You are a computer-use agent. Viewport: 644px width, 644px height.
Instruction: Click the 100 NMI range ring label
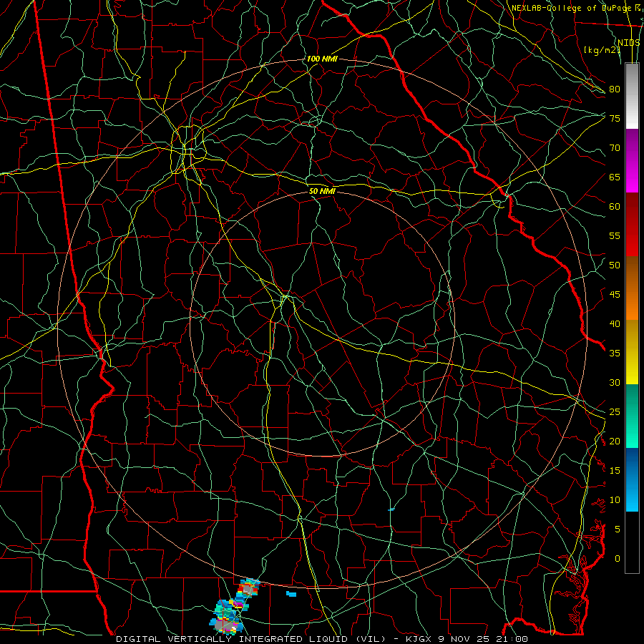[x=321, y=59]
